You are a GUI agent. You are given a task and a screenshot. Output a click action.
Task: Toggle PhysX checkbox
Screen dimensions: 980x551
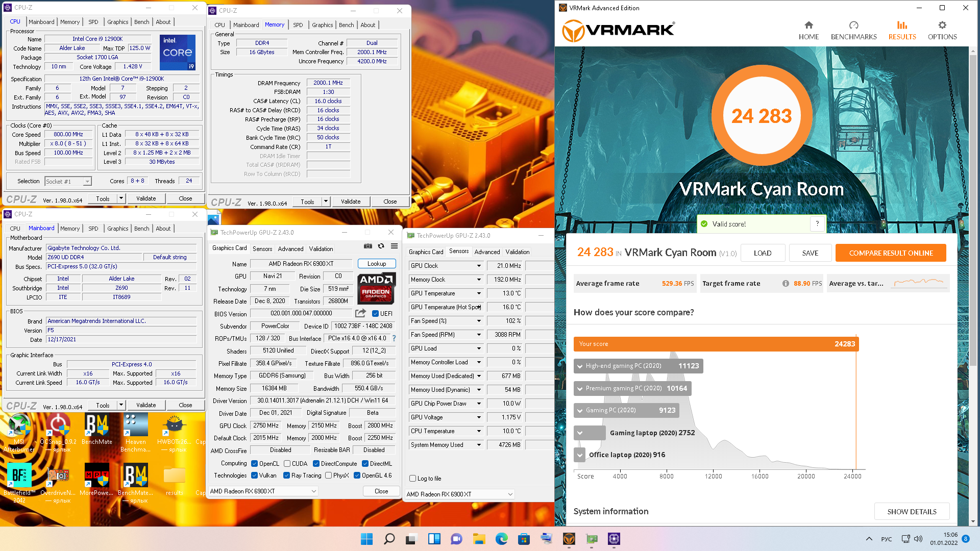(328, 475)
